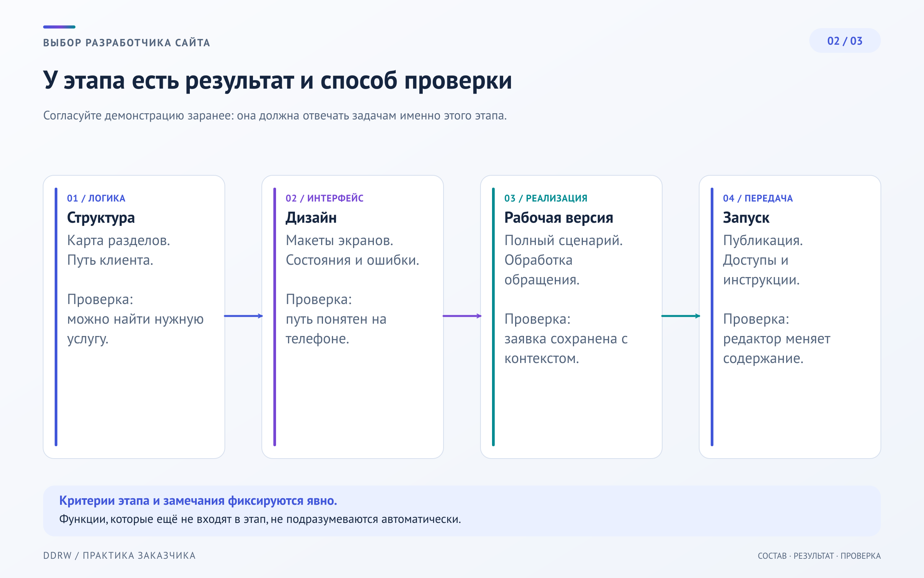Select the header text ВЫБОР РАЗРАБОТЧИКА САЙТА
Image resolution: width=924 pixels, height=578 pixels.
[127, 43]
